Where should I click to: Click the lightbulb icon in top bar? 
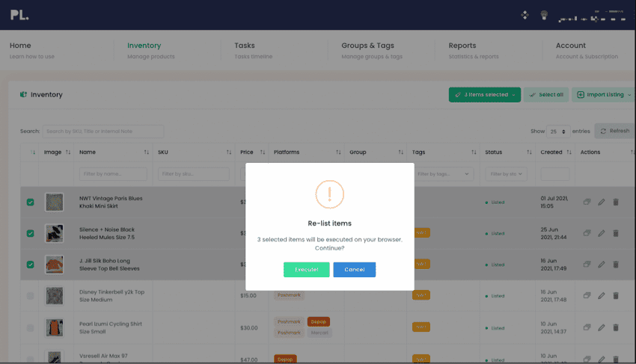pyautogui.click(x=544, y=15)
